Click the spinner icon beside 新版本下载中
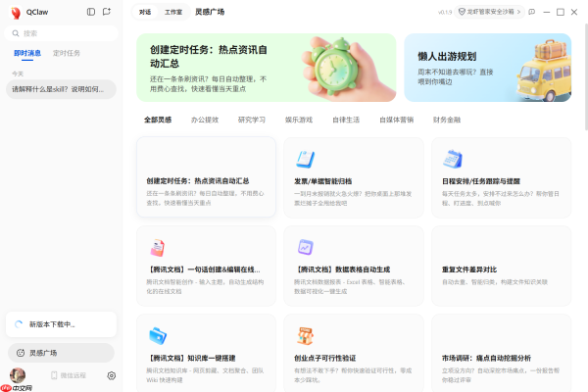This screenshot has width=588, height=392. tap(19, 324)
